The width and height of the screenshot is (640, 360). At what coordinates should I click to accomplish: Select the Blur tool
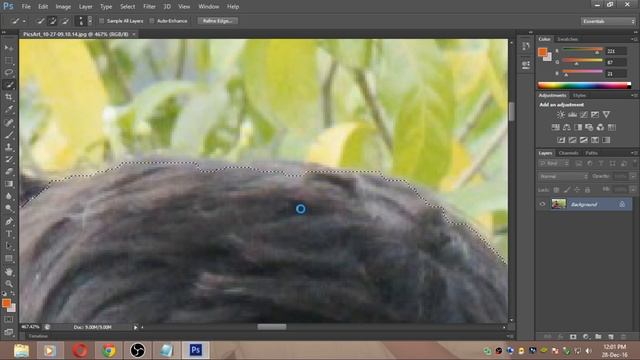click(x=9, y=196)
